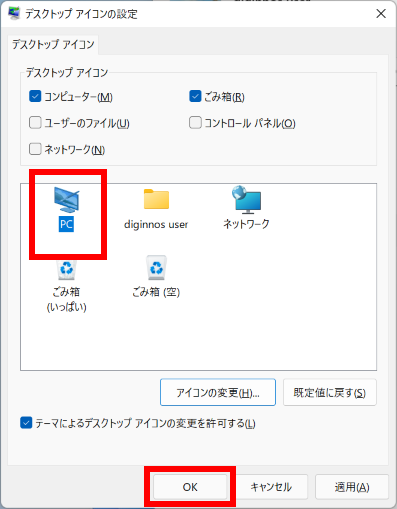The image size is (397, 509).
Task: Click the 適用(A) button
Action: click(352, 487)
